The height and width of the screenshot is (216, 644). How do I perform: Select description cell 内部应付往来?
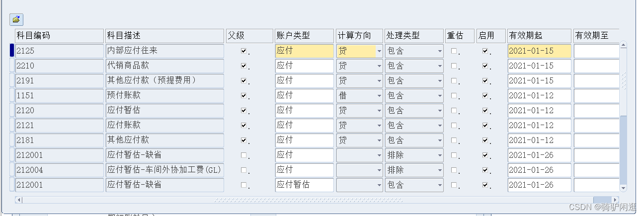pyautogui.click(x=165, y=51)
